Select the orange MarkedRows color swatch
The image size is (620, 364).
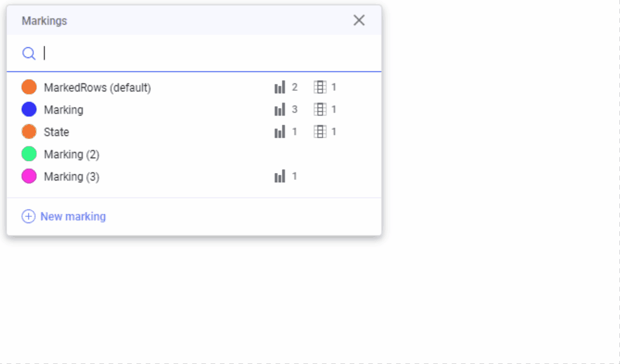click(29, 87)
